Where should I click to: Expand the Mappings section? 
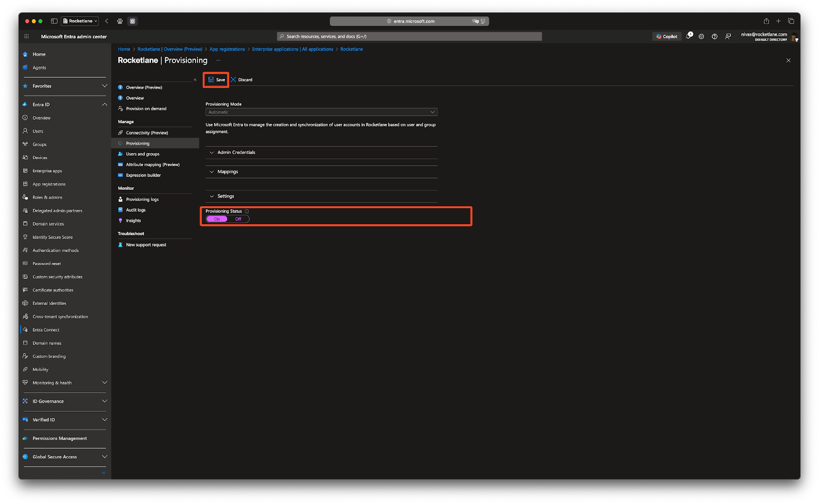(321, 172)
